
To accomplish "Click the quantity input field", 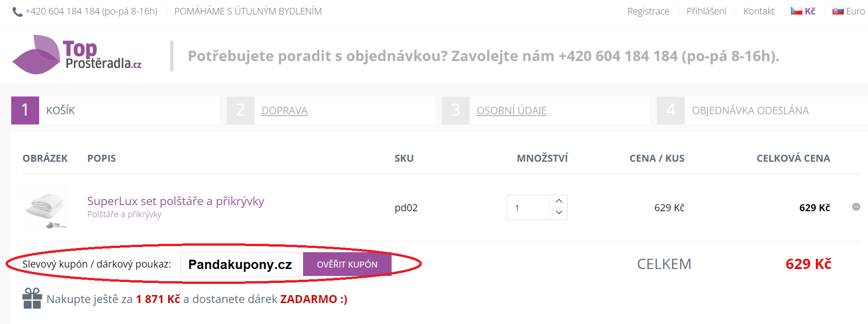I will (529, 207).
